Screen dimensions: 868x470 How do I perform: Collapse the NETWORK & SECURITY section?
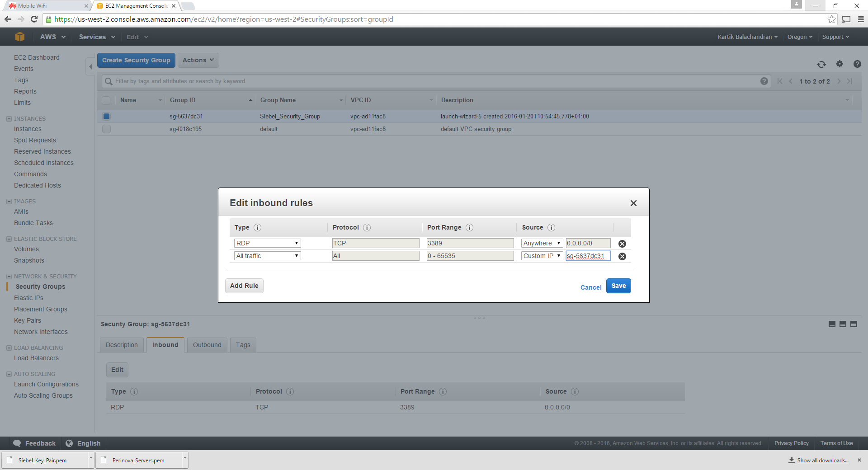[9, 277]
